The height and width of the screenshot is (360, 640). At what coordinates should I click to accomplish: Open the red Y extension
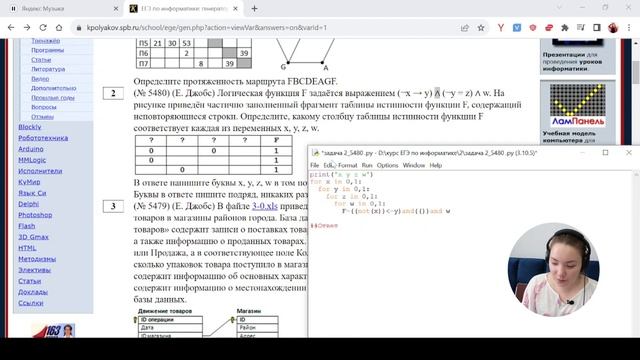(501, 28)
